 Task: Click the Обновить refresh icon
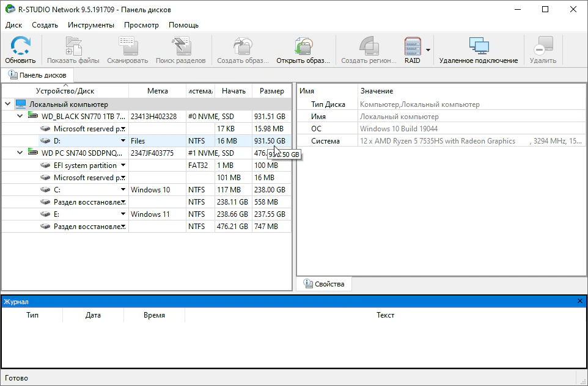tap(20, 47)
